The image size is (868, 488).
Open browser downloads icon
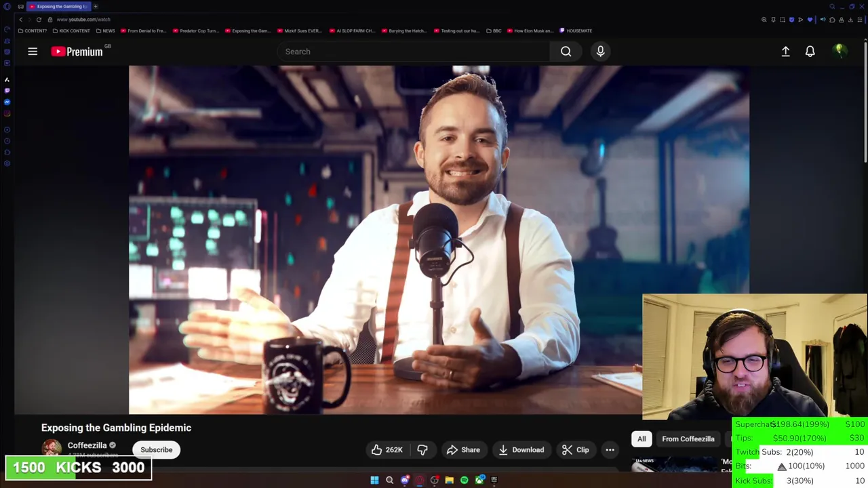click(x=850, y=20)
